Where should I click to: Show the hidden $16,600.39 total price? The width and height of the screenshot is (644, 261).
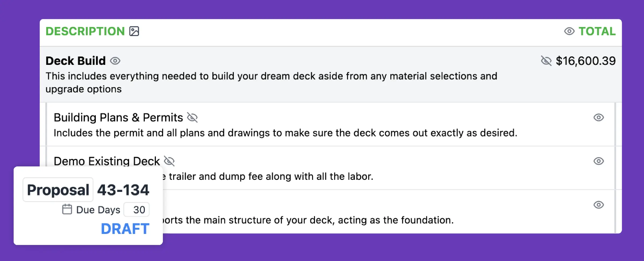pyautogui.click(x=546, y=61)
